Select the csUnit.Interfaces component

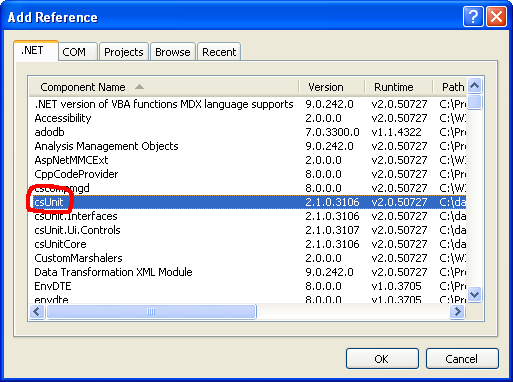click(76, 216)
